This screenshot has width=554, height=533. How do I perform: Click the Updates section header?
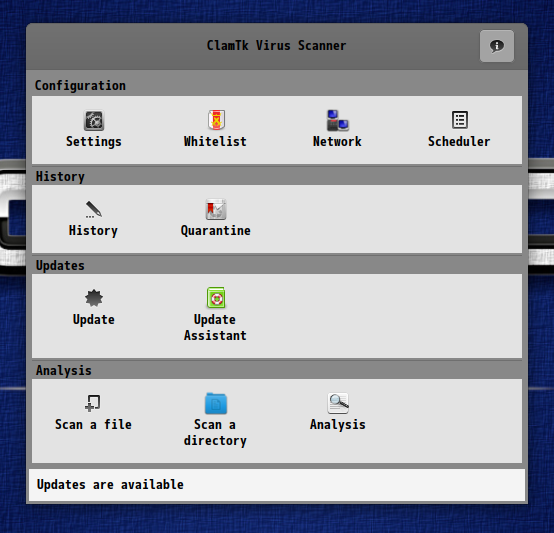(60, 266)
